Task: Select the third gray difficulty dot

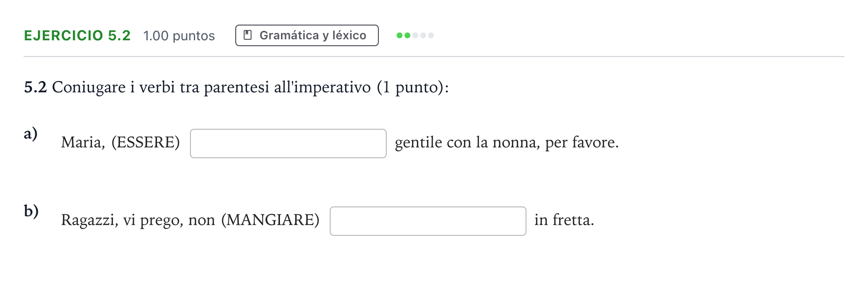Action: click(415, 35)
